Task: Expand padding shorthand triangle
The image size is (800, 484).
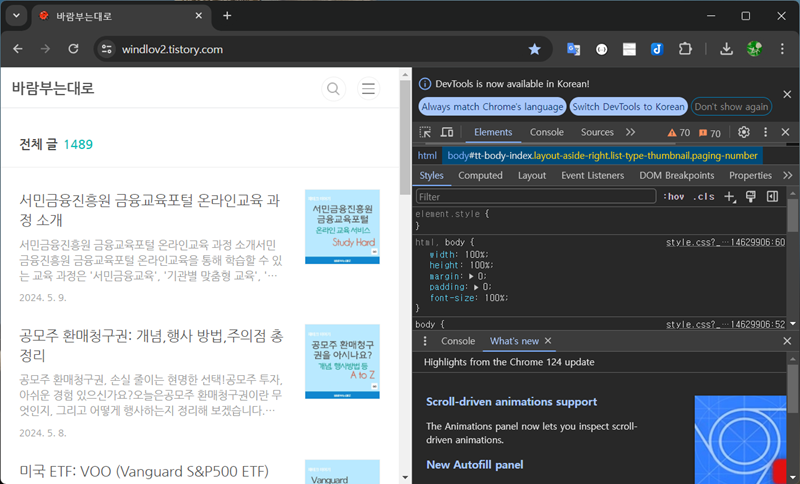Action: [476, 287]
